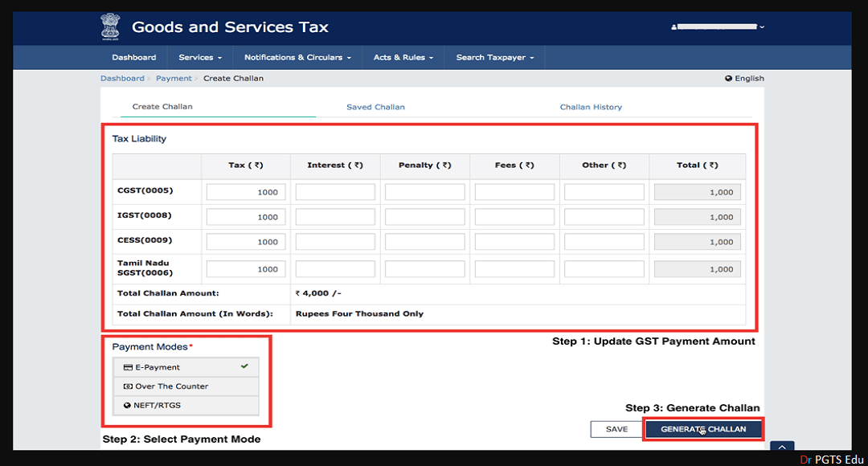868x466 pixels.
Task: Click the E-Payment card icon
Action: (128, 367)
